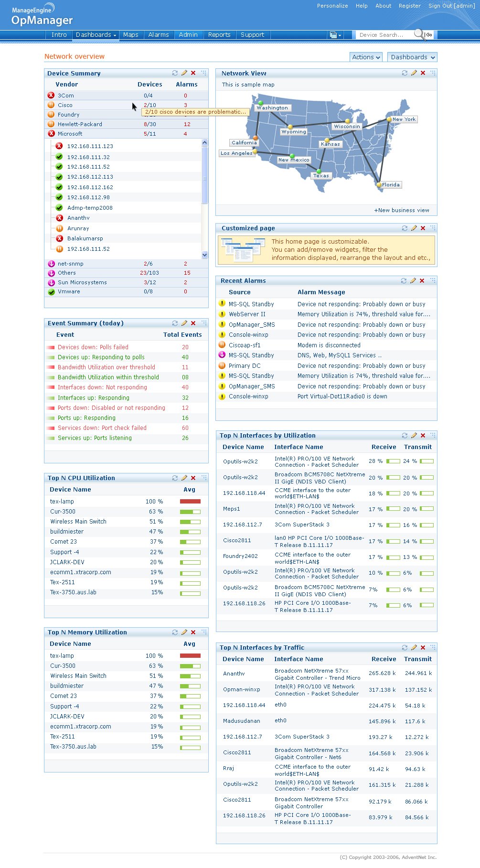This screenshot has width=480, height=868.
Task: Edit the Top N Interfaces by Traffic widget
Action: coord(414,648)
